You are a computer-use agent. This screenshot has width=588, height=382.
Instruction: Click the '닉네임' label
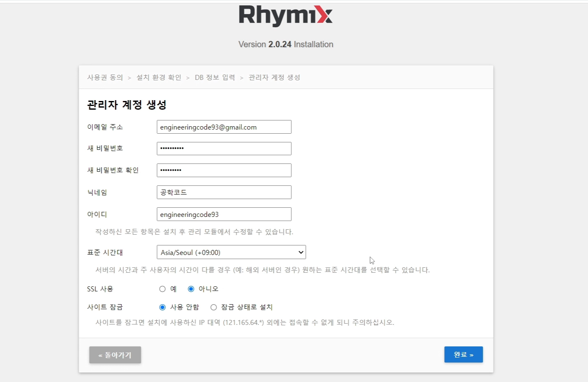97,192
